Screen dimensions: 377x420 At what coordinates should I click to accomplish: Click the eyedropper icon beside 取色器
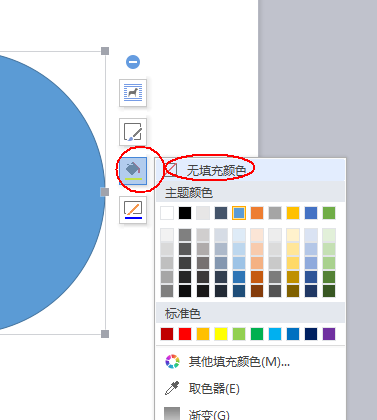point(172,388)
